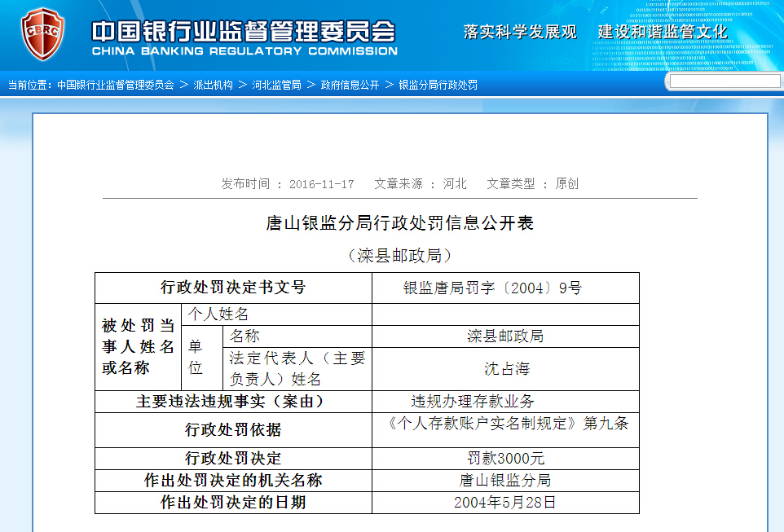Go to 派出机构 breadcrumb
784x532 pixels.
point(213,85)
